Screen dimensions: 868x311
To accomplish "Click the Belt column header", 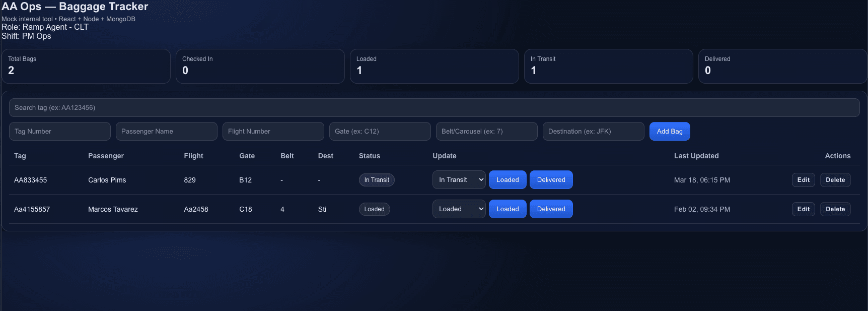I will click(287, 156).
